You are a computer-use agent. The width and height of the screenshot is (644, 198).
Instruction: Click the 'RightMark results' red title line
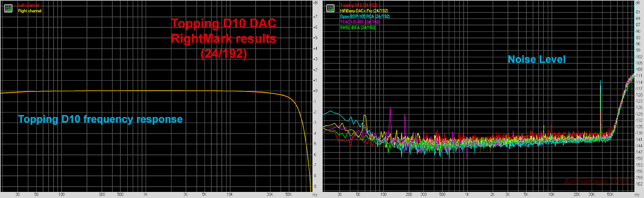pos(224,39)
